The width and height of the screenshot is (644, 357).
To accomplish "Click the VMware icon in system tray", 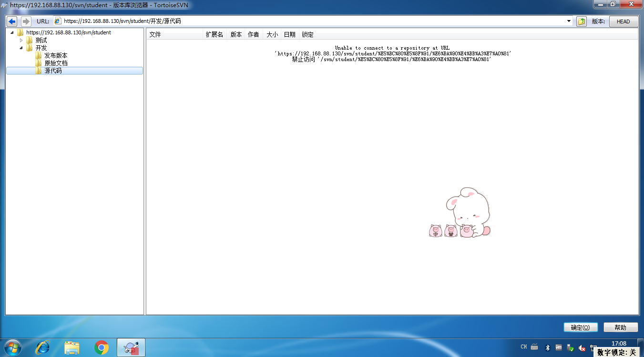I will pyautogui.click(x=558, y=347).
